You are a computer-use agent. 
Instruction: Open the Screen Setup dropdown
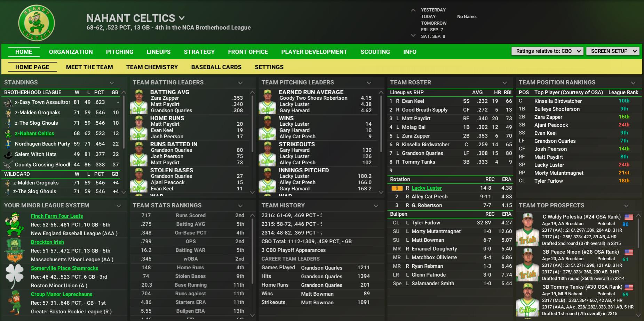click(613, 51)
